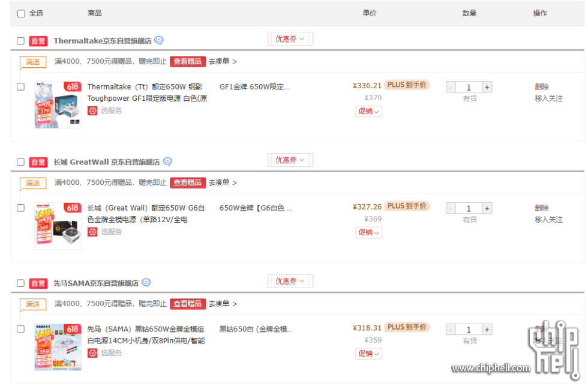The image size is (588, 389).
Task: Move Great Wall item to 关注 list
Action: point(548,220)
